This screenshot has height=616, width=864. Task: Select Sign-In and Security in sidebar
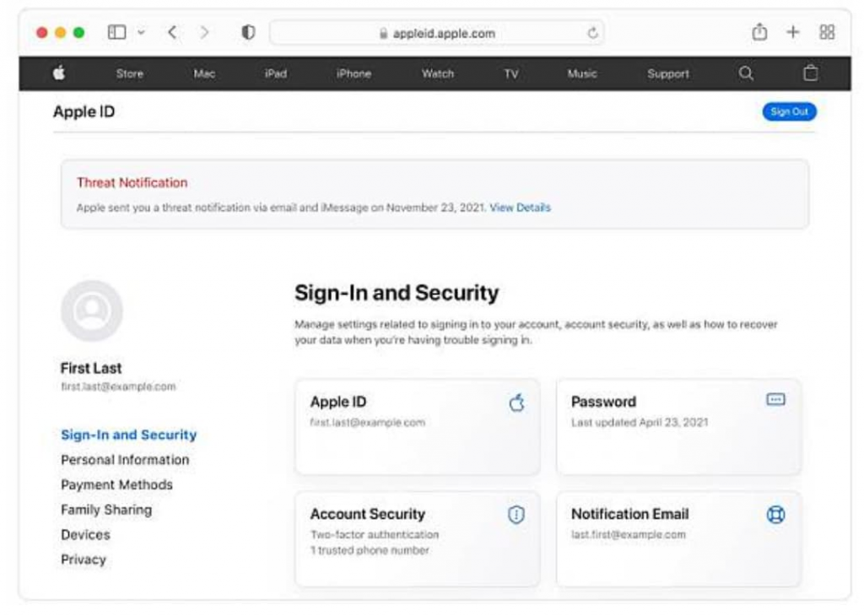(x=129, y=435)
